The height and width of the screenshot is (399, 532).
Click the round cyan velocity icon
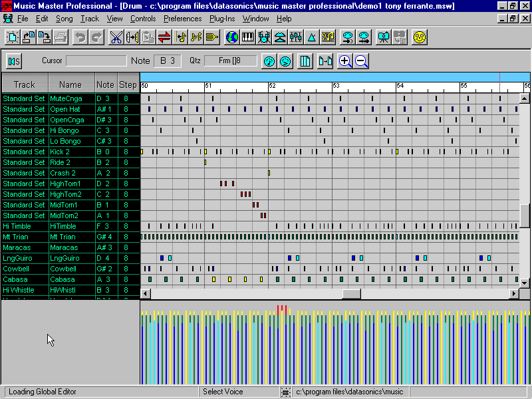click(x=285, y=61)
